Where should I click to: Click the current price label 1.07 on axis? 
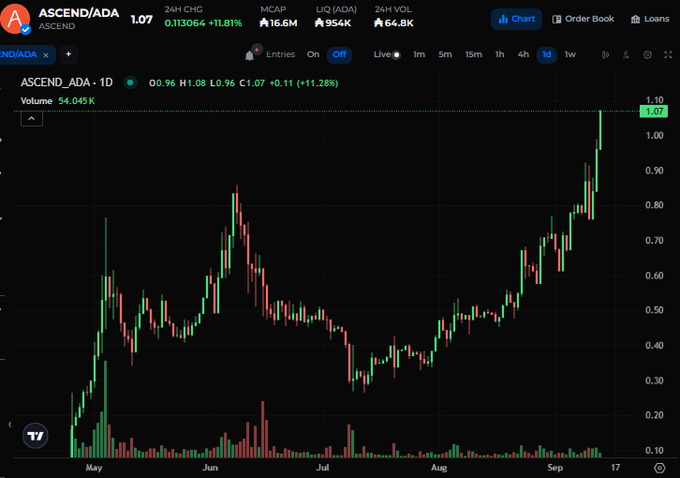[654, 111]
